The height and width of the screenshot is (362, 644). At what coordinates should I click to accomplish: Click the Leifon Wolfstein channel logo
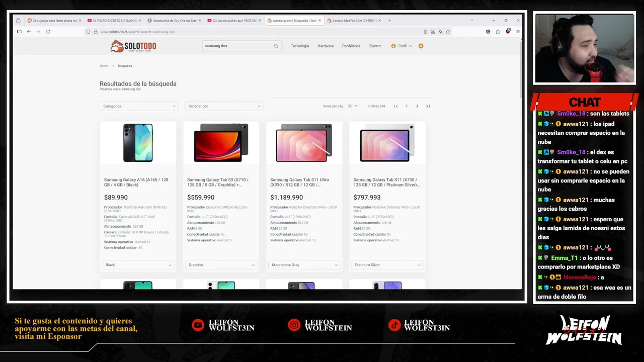click(584, 330)
